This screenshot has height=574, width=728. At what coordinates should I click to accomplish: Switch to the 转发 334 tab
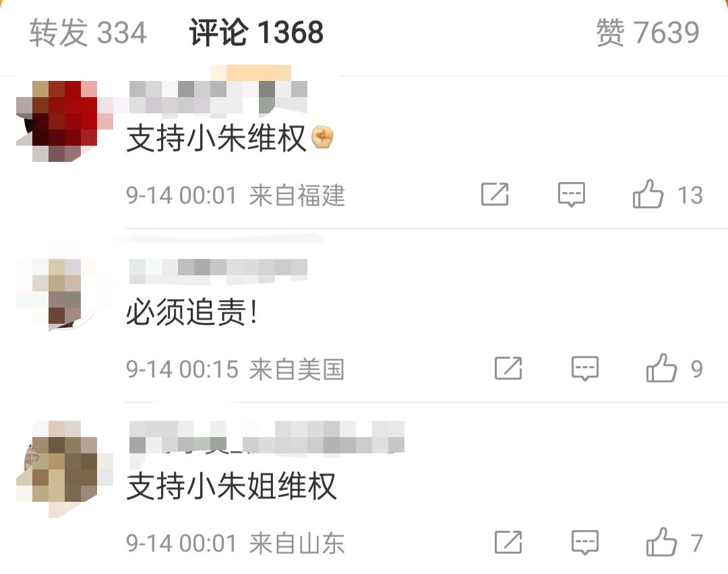(88, 32)
